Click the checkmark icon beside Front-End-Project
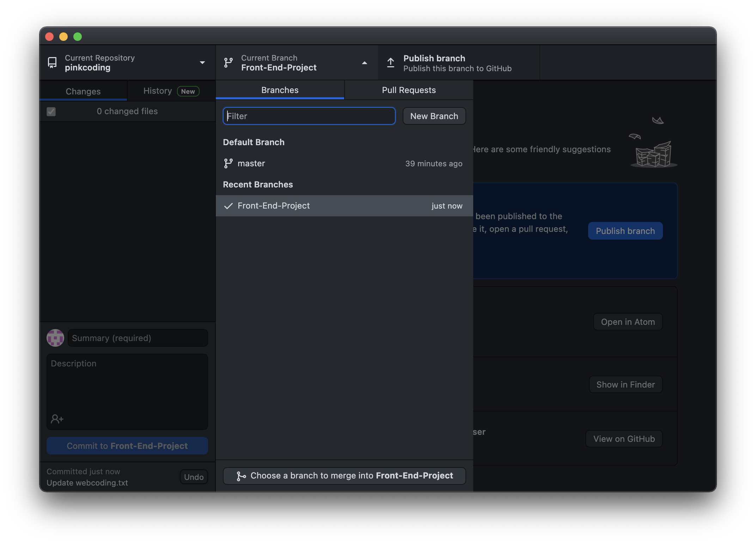The width and height of the screenshot is (756, 544). pos(228,206)
